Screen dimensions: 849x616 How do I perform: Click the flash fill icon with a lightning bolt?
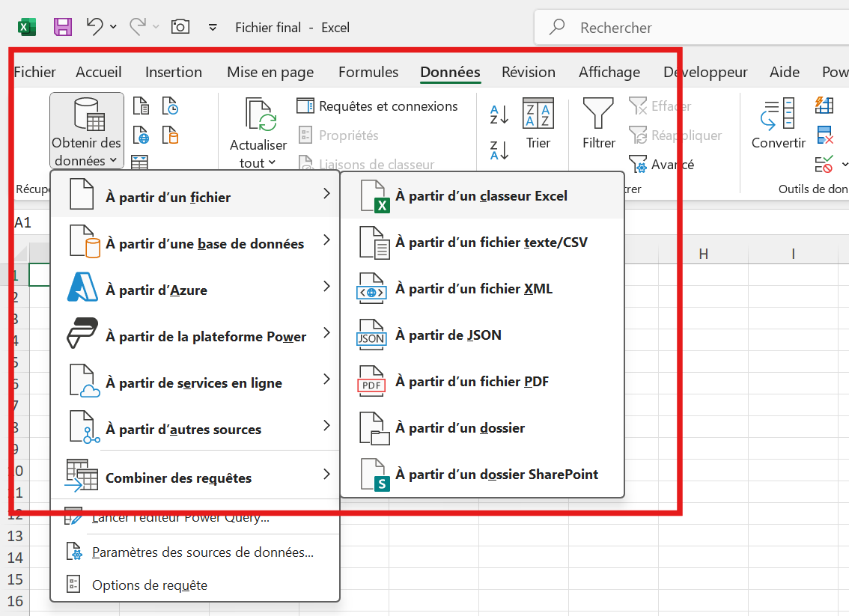824,106
